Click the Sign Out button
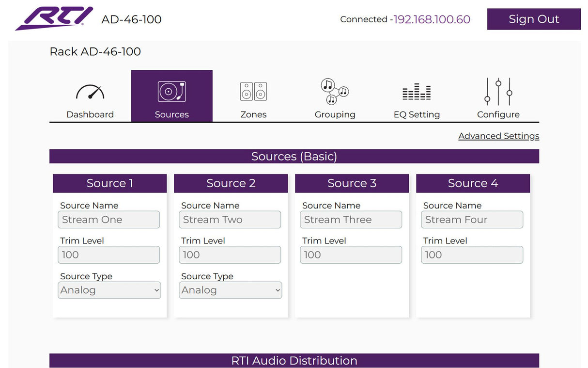The width and height of the screenshot is (588, 368). click(x=534, y=19)
